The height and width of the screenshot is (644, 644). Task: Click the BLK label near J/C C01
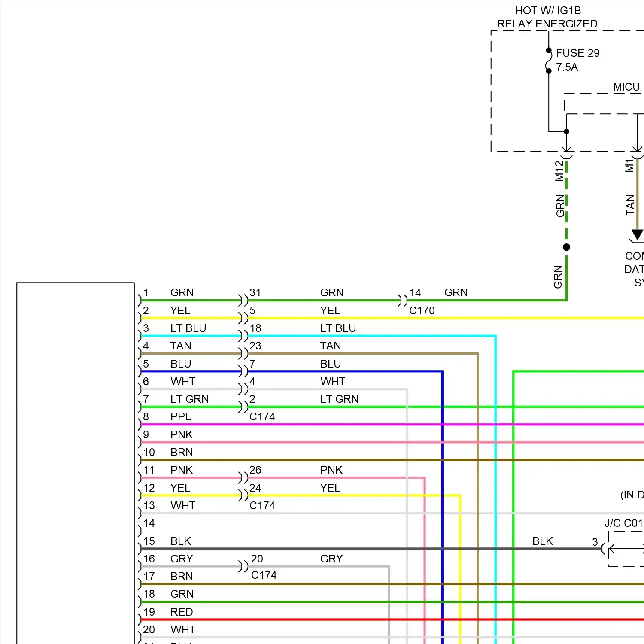pyautogui.click(x=543, y=541)
